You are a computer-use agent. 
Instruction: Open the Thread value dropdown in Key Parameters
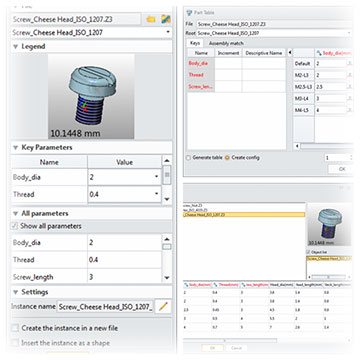coord(157,194)
